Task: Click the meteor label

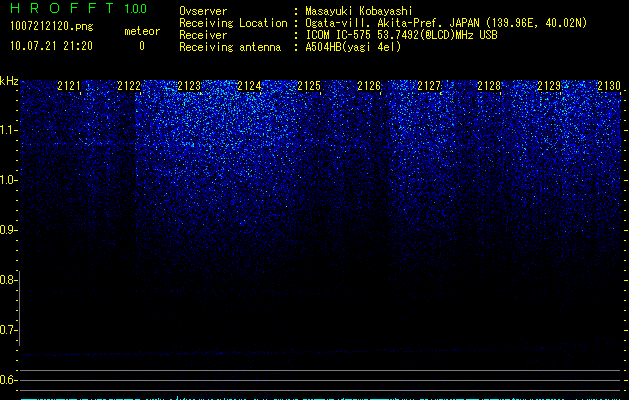Action: (142, 31)
